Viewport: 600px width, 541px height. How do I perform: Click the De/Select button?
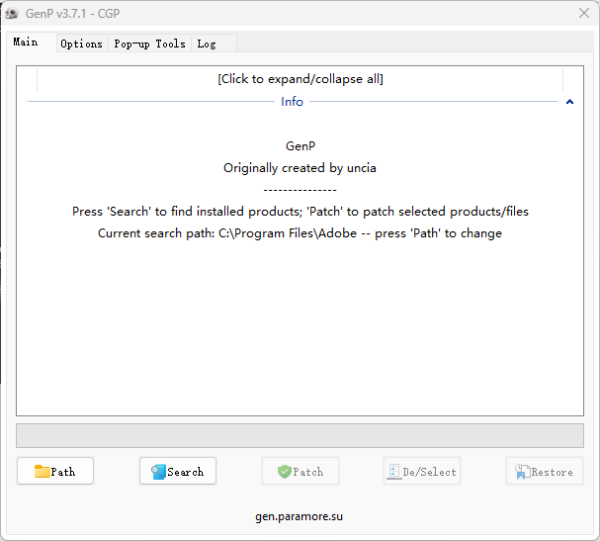422,471
